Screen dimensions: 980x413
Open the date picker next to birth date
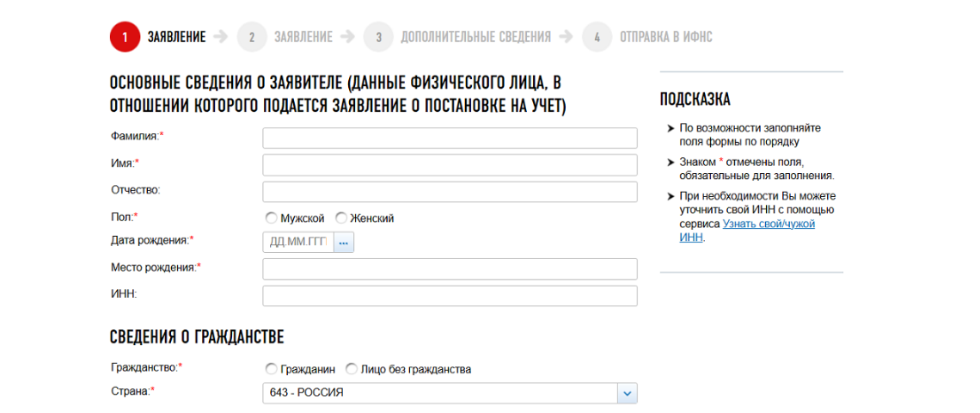pos(344,243)
